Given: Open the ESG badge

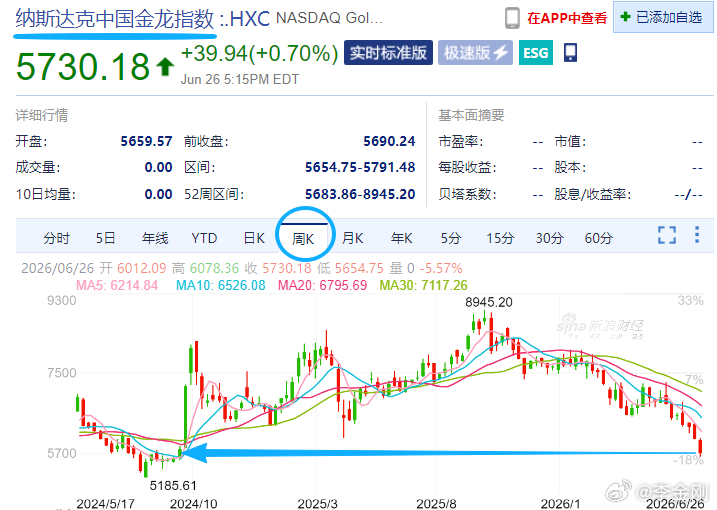Looking at the screenshot, I should [535, 53].
